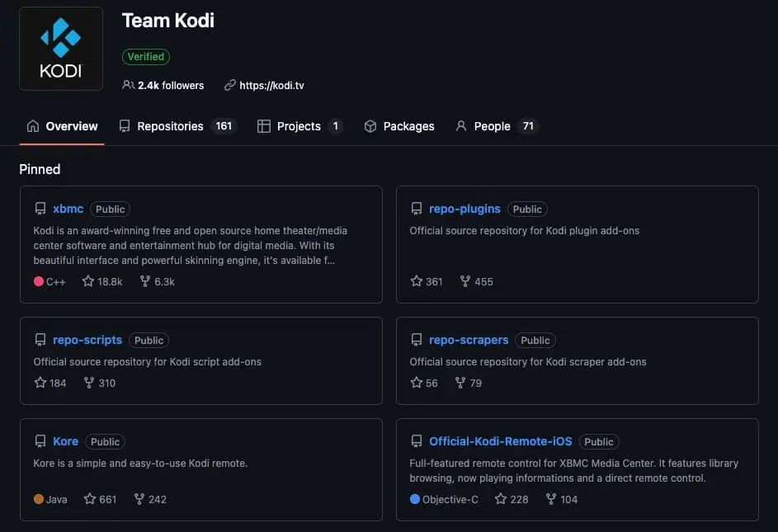Screen dimensions: 778x532
Task: Click the fork icon on Official-Kodi-Remote-iOS
Action: click(551, 499)
